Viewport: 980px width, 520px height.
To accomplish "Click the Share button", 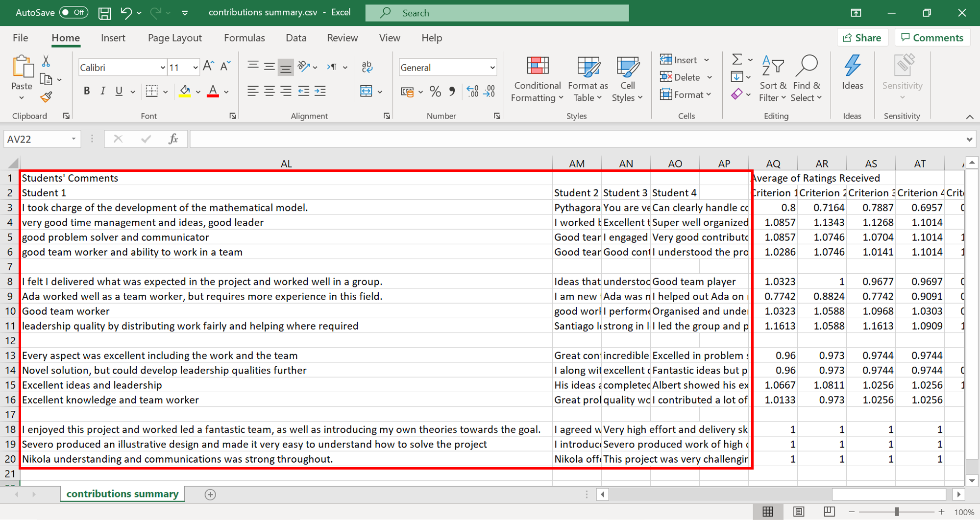I will click(862, 38).
